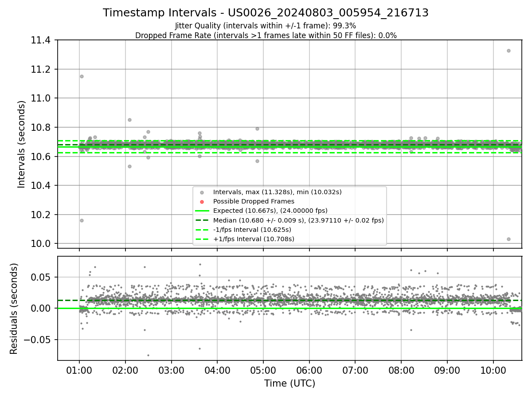Click the y-axis tick label '10.4'

tap(42, 186)
